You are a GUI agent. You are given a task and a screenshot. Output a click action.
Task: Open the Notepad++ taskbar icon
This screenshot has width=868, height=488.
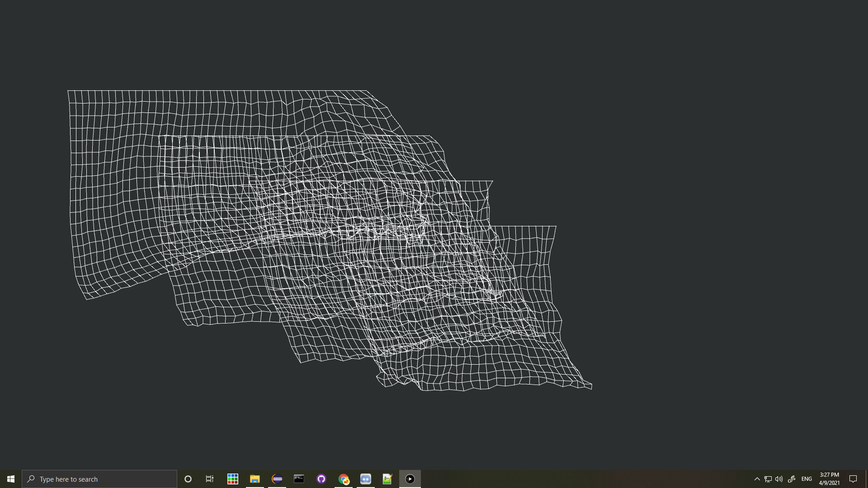tap(387, 479)
